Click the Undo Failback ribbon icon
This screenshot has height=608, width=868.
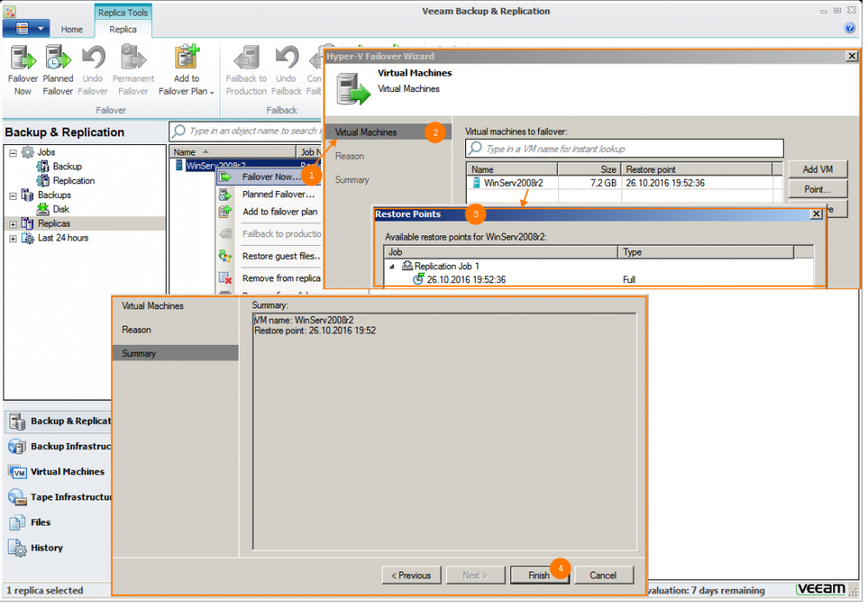[286, 58]
